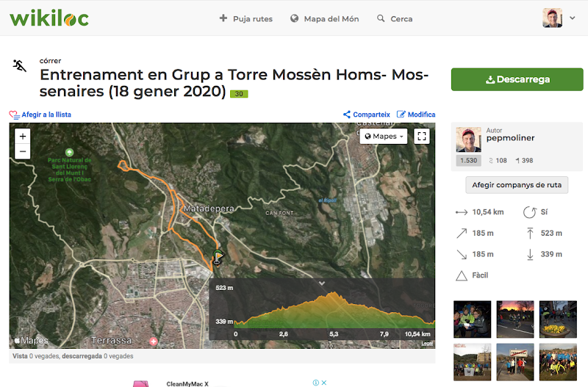Screen dimensions: 588x387
Task: Toggle fullscreen map view
Action: pos(421,137)
